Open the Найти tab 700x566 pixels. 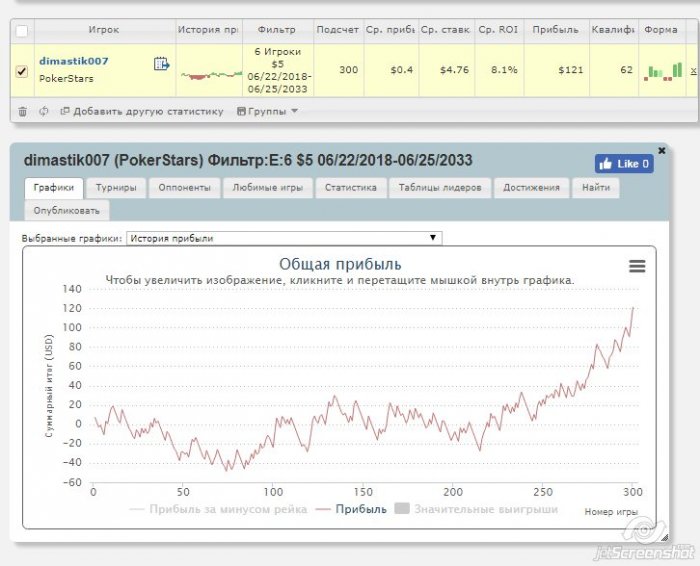(596, 187)
